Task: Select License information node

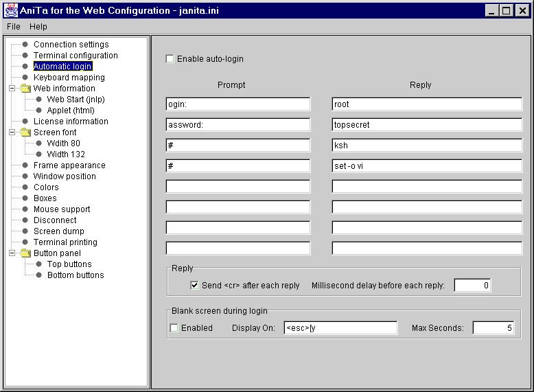Action: tap(71, 122)
